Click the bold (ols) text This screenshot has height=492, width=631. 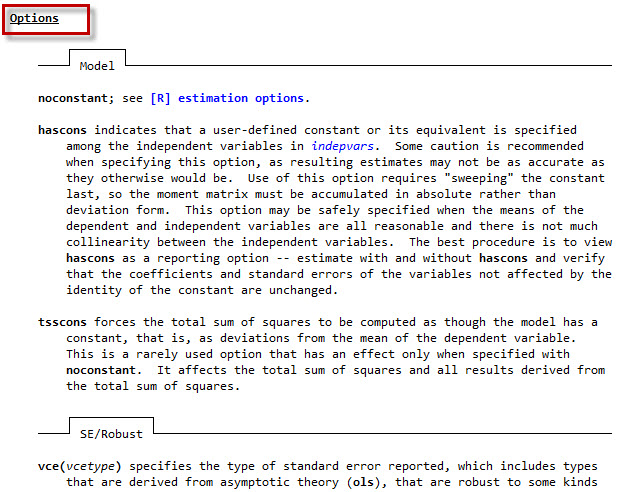pyautogui.click(x=363, y=482)
